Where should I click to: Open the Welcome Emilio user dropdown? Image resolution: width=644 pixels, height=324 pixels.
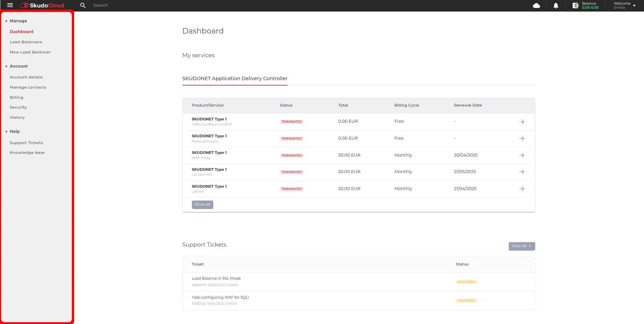(625, 5)
